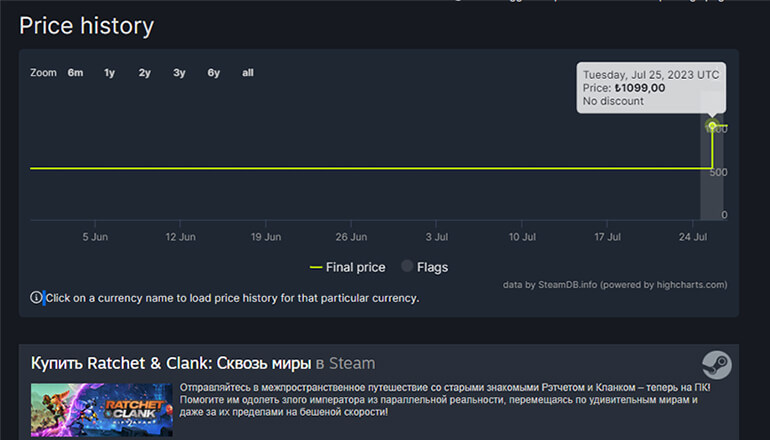
Task: Click the 5 Jun axis label
Action: tap(95, 237)
